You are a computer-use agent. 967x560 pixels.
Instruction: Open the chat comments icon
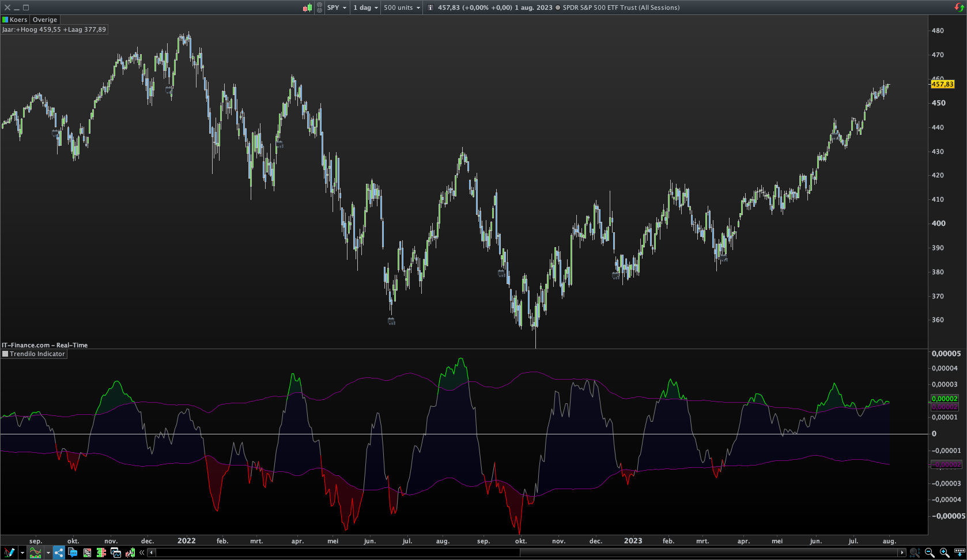tap(73, 553)
